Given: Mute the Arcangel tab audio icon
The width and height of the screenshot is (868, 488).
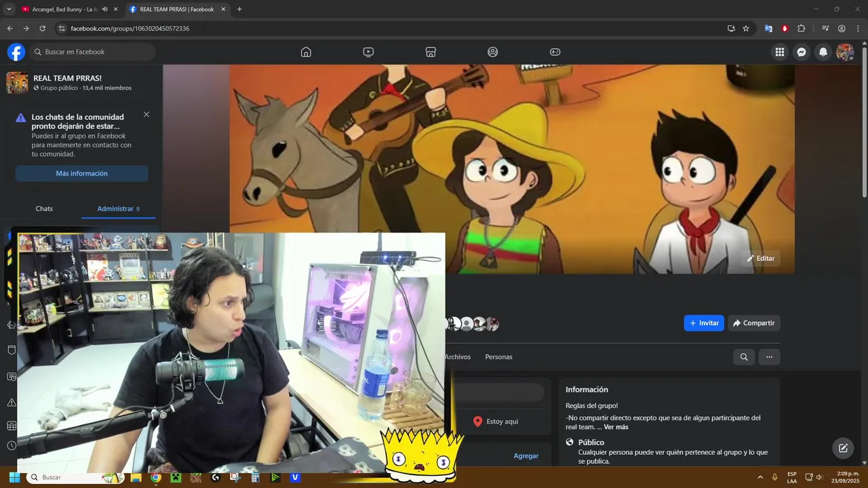Looking at the screenshot, I should point(105,9).
